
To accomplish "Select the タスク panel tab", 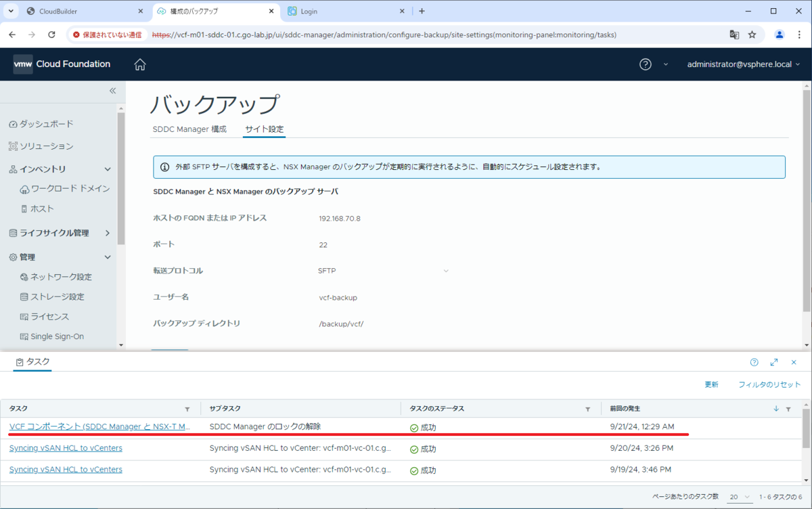I will pos(32,362).
